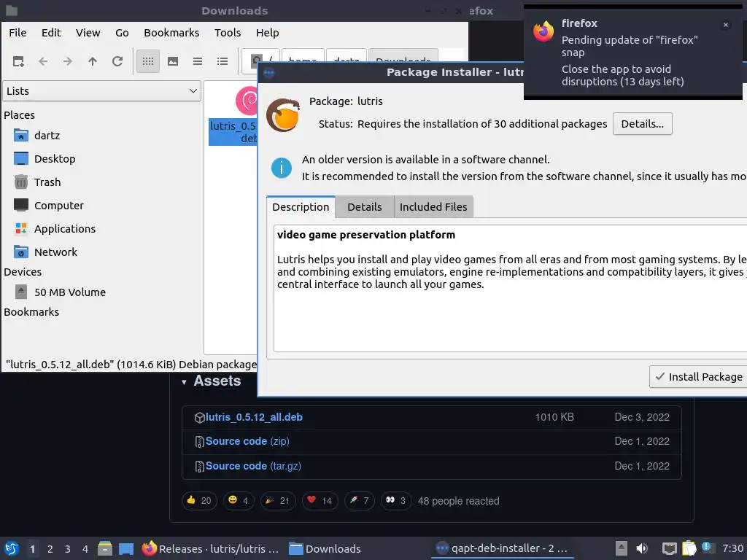Open clipboard tray icon
Viewport: 747px width, 560px height.
pyautogui.click(x=689, y=548)
